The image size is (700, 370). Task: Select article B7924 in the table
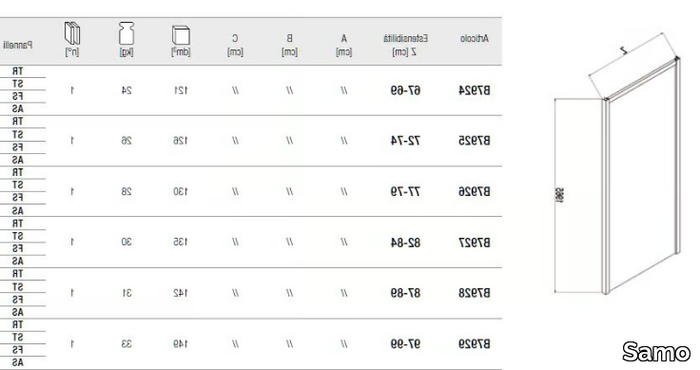click(x=474, y=91)
